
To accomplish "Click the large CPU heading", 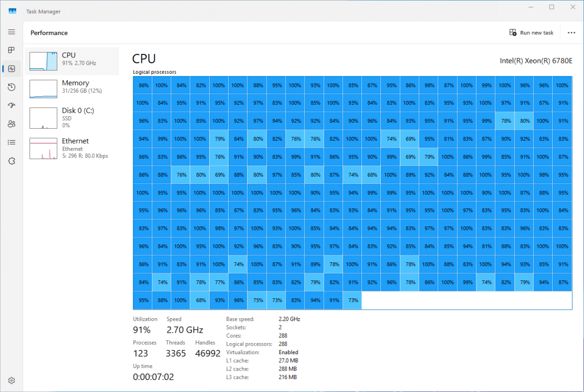I will pos(144,59).
